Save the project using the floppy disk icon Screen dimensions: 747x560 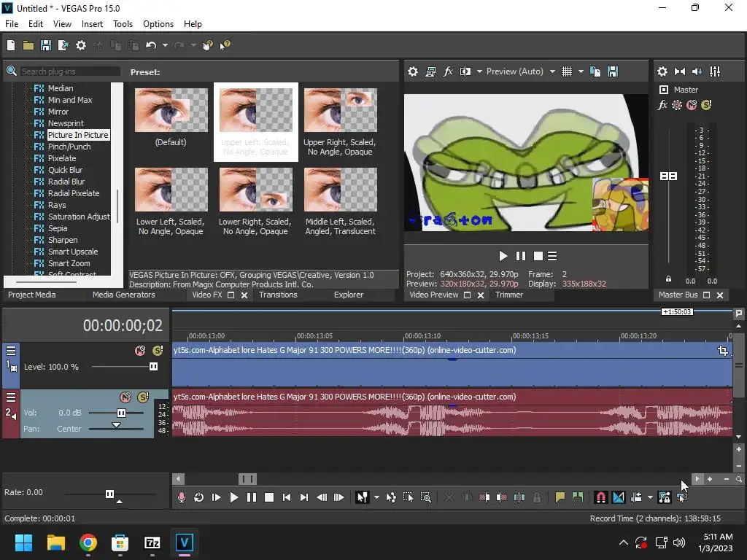pyautogui.click(x=46, y=45)
